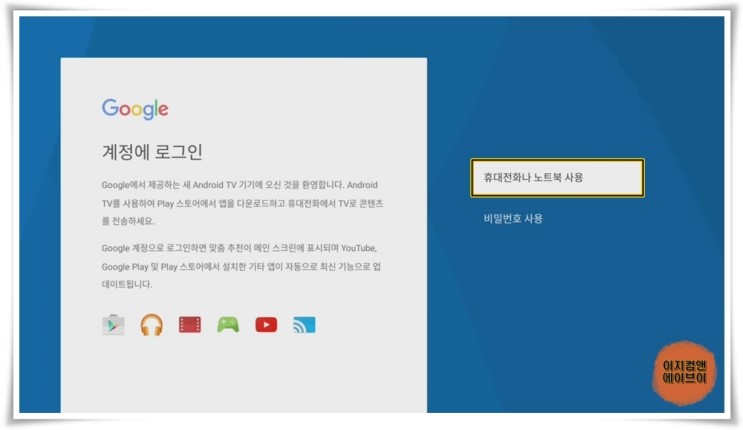Click paragraph starting 'Google에서 제공하는 새 Android TV'
The image size is (743, 430).
click(242, 203)
